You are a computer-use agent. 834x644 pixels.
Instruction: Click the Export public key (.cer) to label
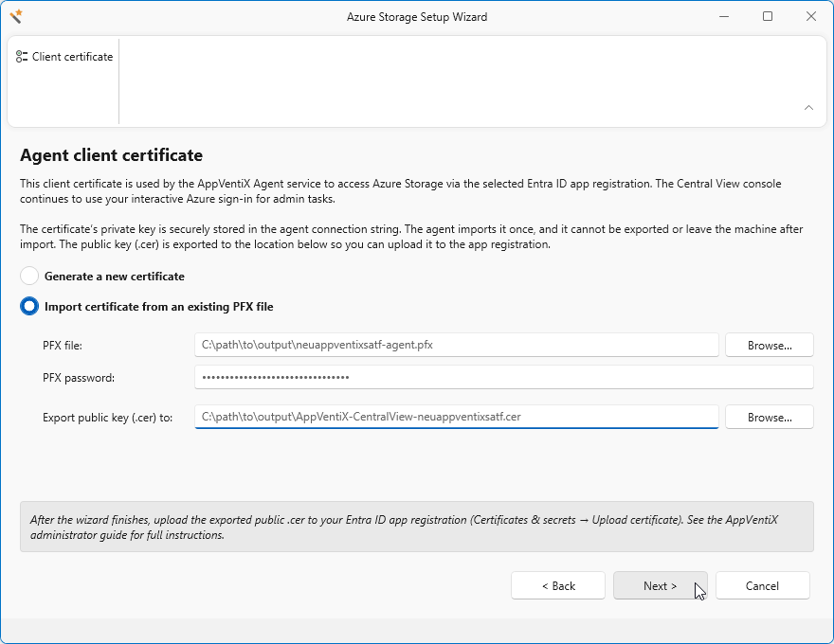click(107, 418)
